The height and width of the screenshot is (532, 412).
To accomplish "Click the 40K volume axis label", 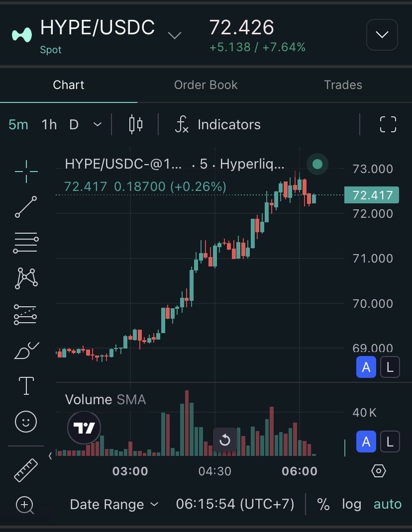I will coord(364,413).
